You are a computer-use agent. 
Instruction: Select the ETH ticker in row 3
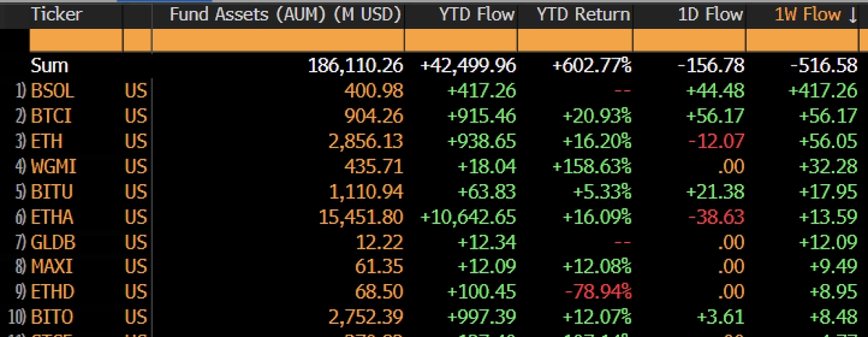pos(46,141)
